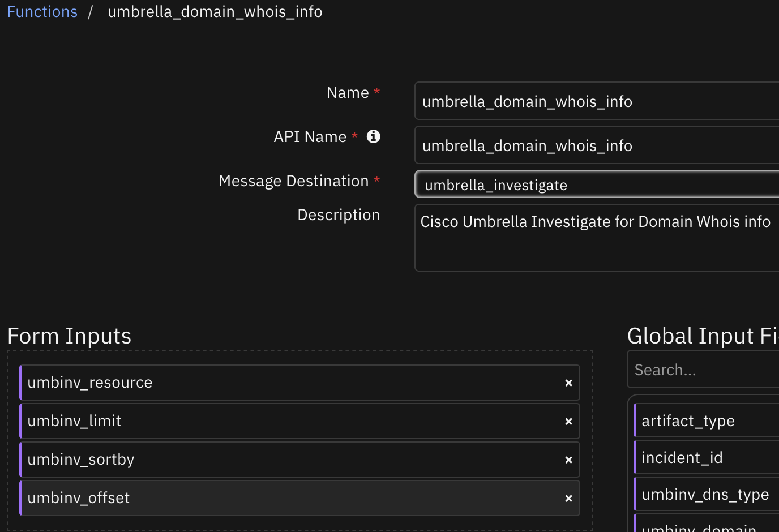Select the umbinv_sortby input row
Screen dimensions: 779x532
299,460
